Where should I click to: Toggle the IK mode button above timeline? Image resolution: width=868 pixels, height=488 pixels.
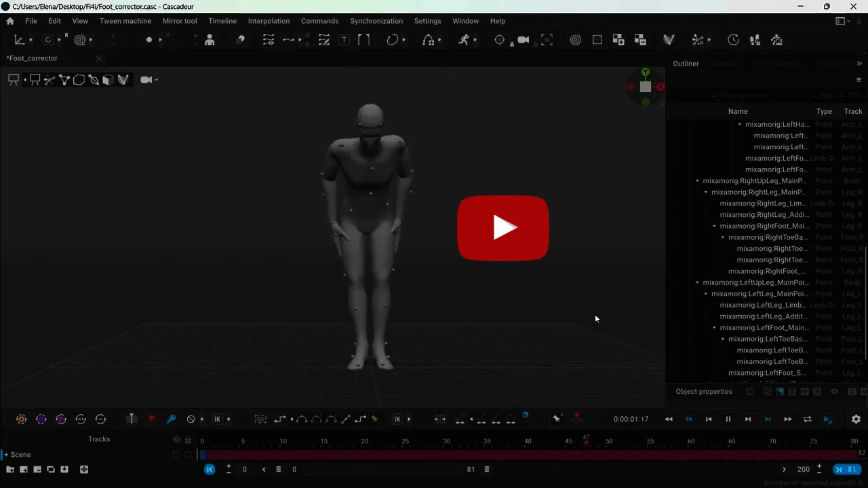point(217,419)
